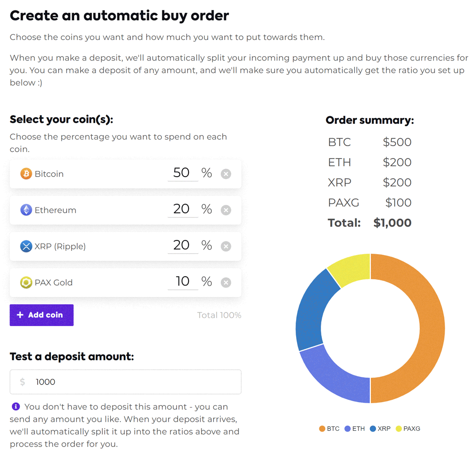Edit the Ethereum percentage value
This screenshot has height=456, width=476.
tap(182, 209)
